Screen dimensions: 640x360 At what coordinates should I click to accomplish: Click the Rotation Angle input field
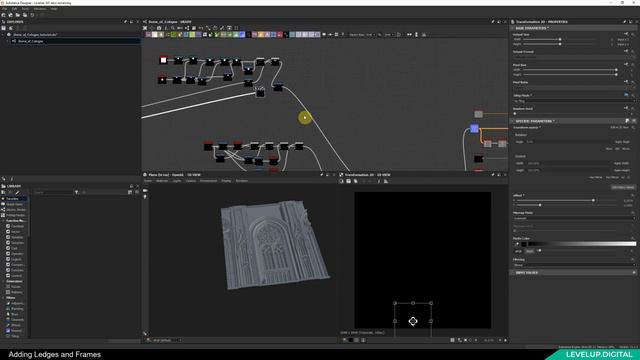coord(567,142)
